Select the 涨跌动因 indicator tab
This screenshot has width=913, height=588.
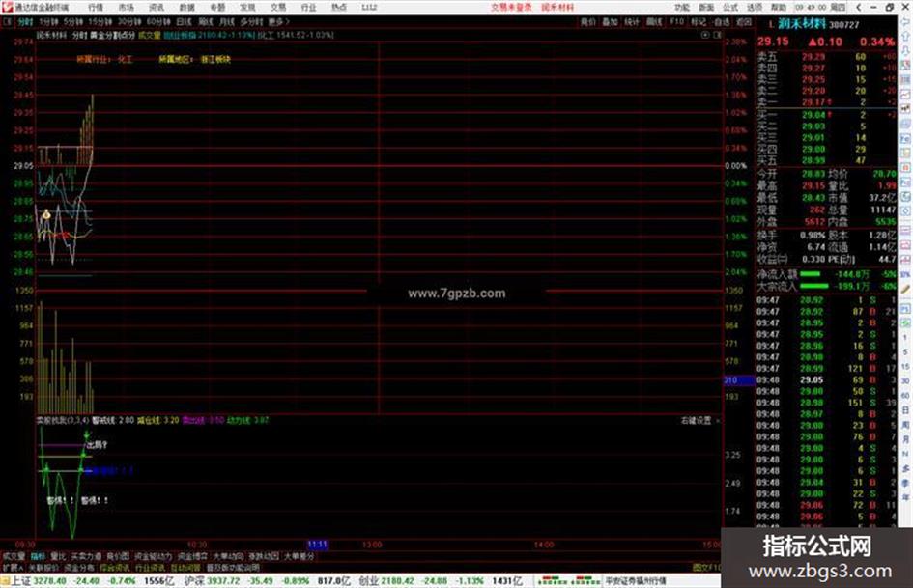tap(264, 556)
